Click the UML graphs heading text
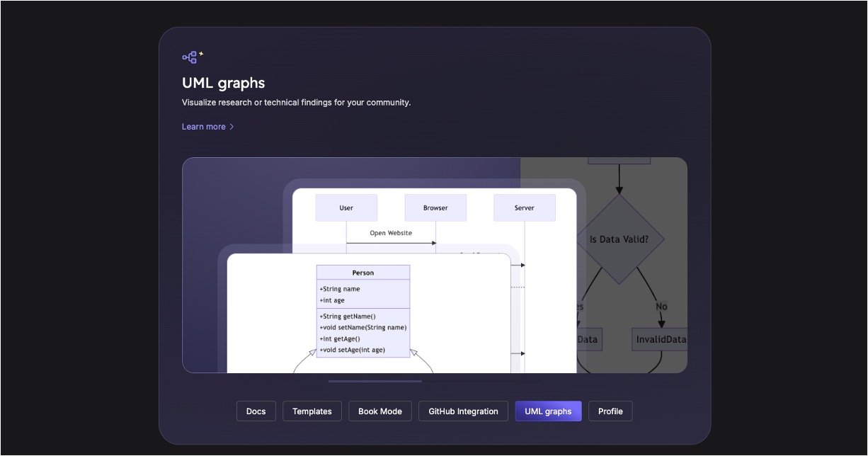 (x=223, y=83)
